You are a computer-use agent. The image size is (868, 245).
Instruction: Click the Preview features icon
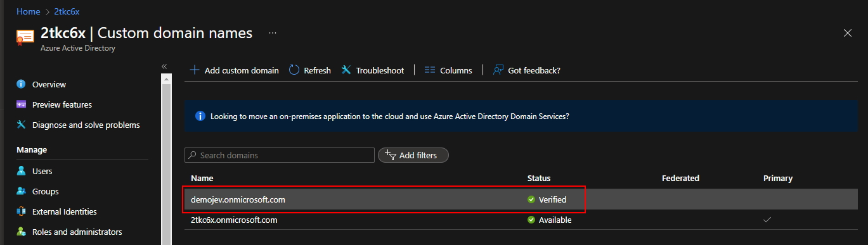pos(22,104)
